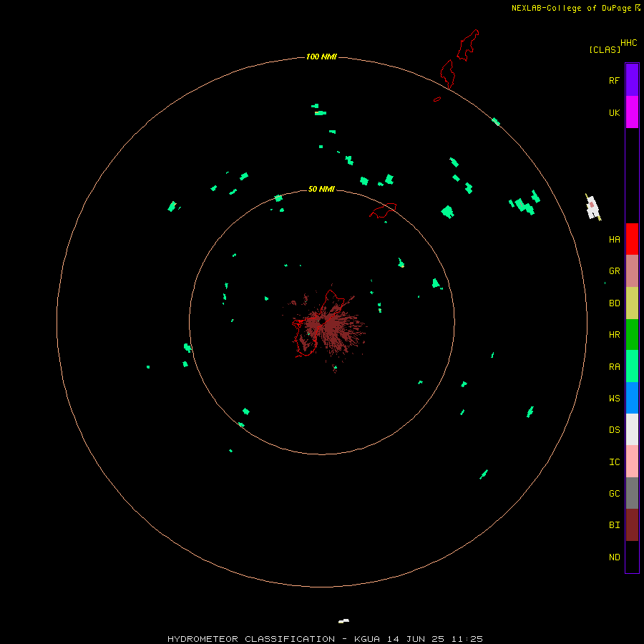Click the BI dark red legend swatch
The width and height of the screenshot is (644, 644).
(632, 525)
